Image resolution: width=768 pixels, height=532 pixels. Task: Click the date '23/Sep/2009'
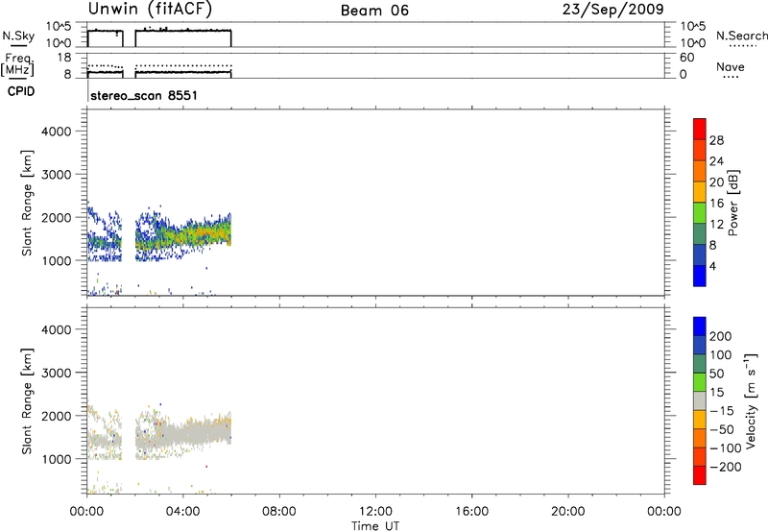[x=612, y=10]
